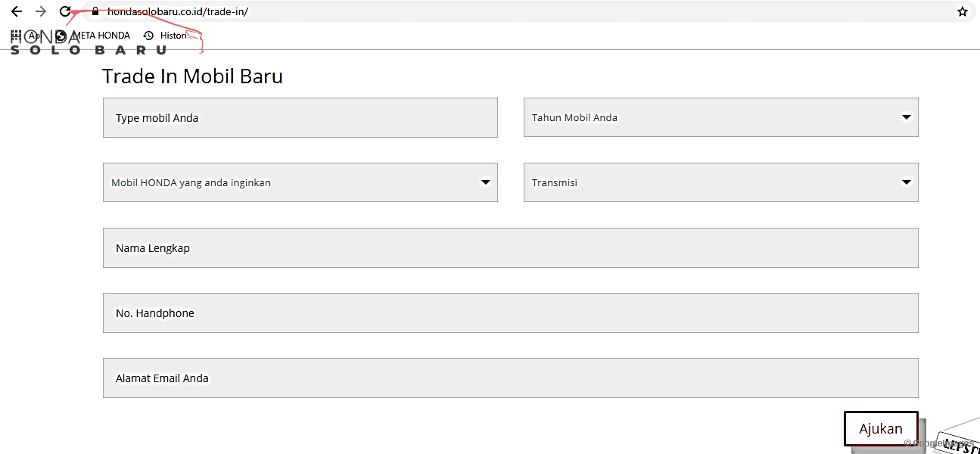Expand the Transmisi dropdown
Image resolution: width=980 pixels, height=454 pixels.
click(720, 182)
